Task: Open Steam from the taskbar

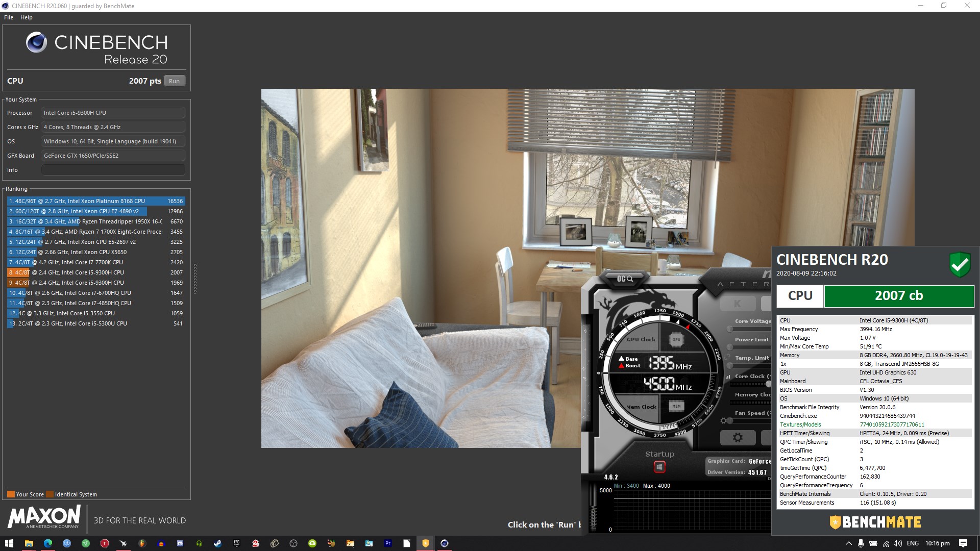Action: point(217,543)
